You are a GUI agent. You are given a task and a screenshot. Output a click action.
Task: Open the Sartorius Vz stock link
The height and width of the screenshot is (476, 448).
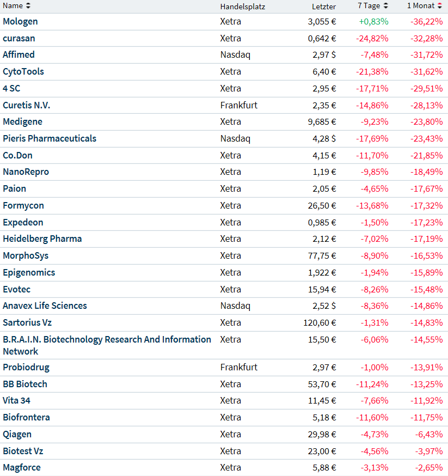[x=27, y=322]
